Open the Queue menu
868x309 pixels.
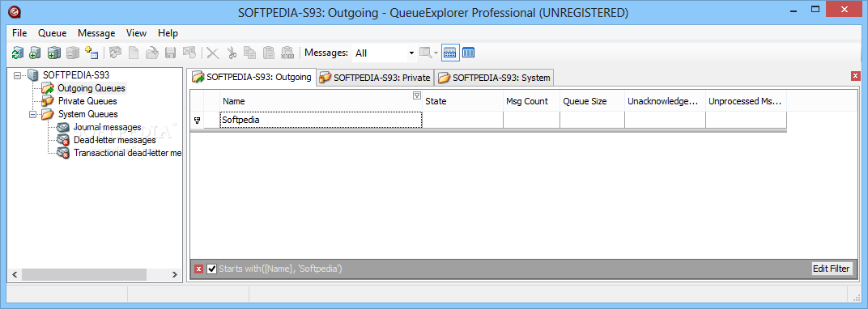[52, 33]
